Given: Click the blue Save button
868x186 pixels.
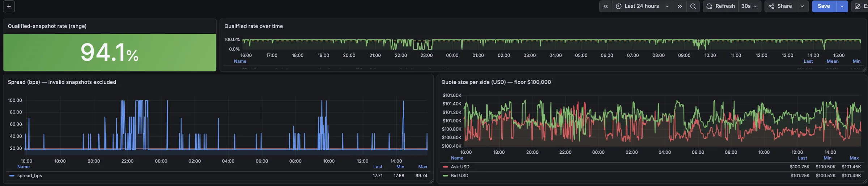Looking at the screenshot, I should coord(824,6).
